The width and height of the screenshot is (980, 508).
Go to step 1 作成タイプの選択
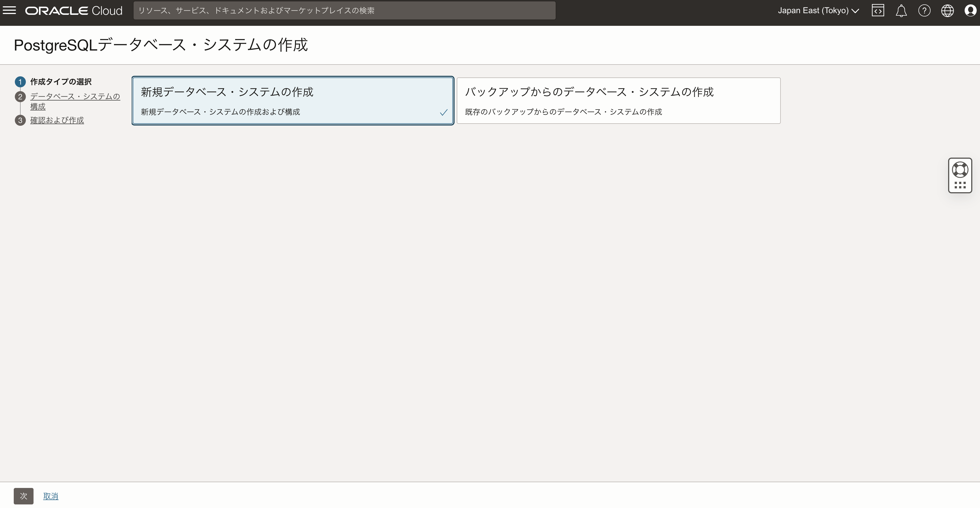(x=61, y=82)
